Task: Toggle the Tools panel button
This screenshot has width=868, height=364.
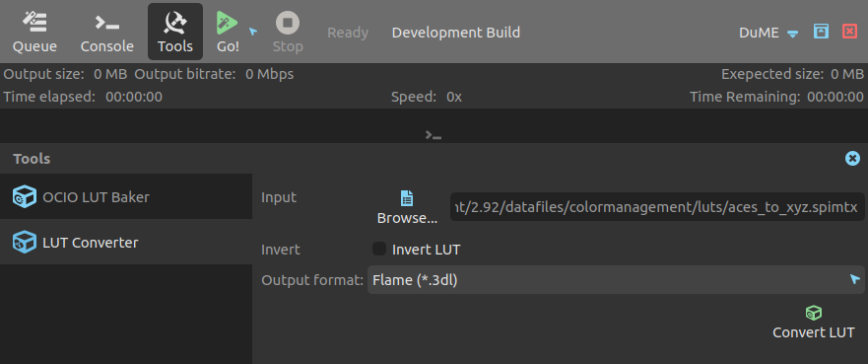Action: click(175, 33)
